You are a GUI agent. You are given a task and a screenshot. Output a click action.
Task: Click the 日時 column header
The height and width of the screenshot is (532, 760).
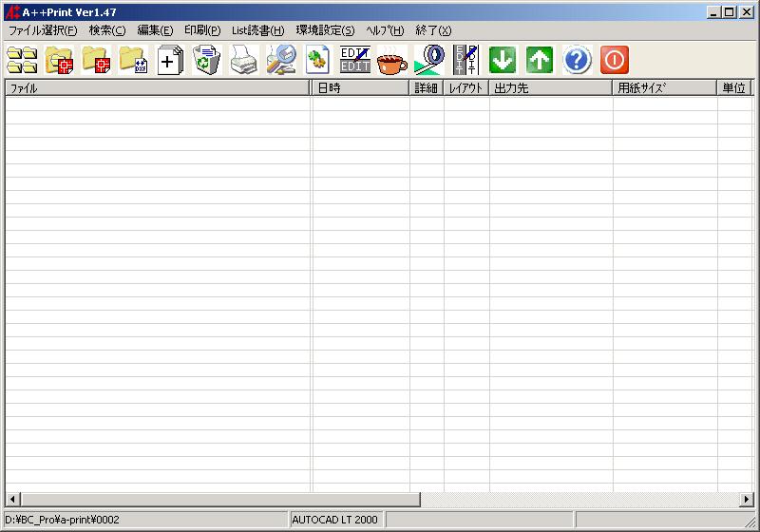(361, 88)
